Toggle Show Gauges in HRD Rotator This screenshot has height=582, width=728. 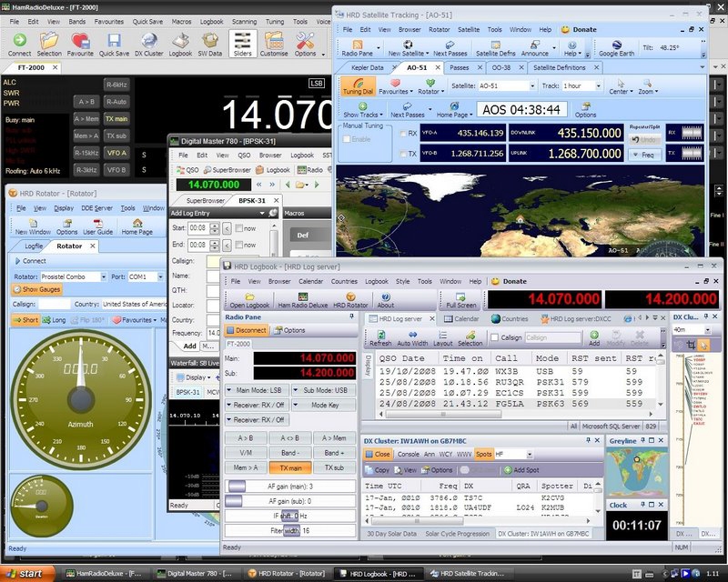tap(37, 289)
